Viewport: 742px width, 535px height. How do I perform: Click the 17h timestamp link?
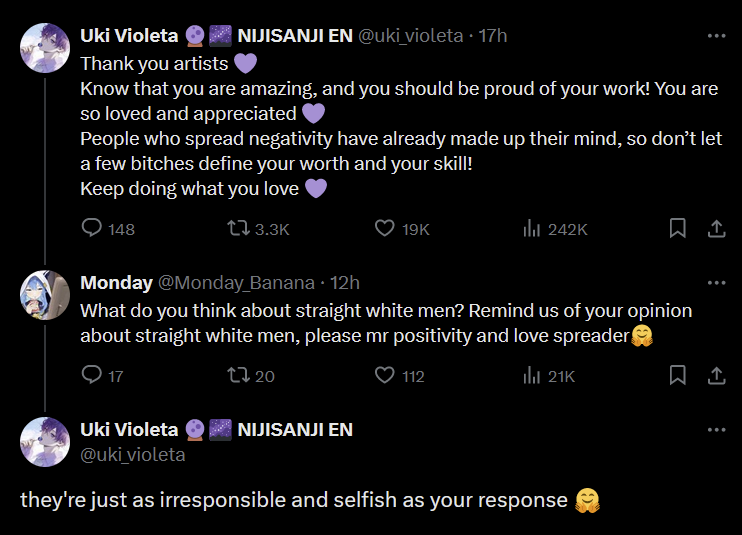(x=493, y=36)
